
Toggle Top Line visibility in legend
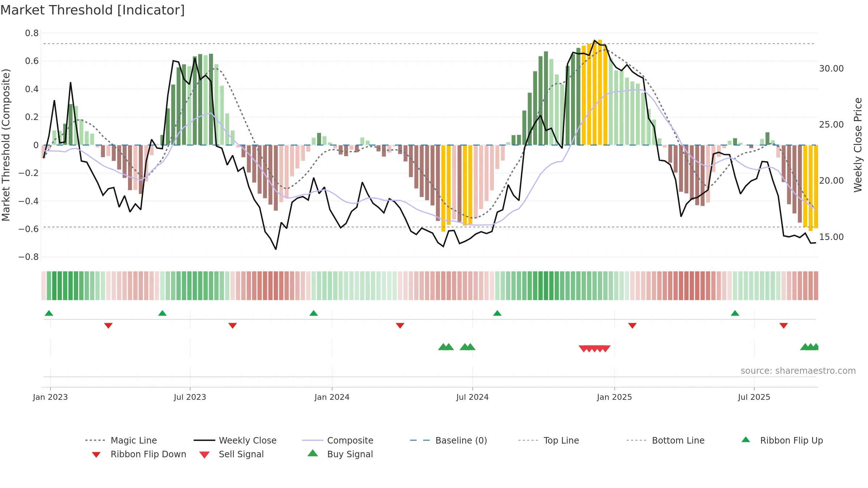[x=548, y=440]
